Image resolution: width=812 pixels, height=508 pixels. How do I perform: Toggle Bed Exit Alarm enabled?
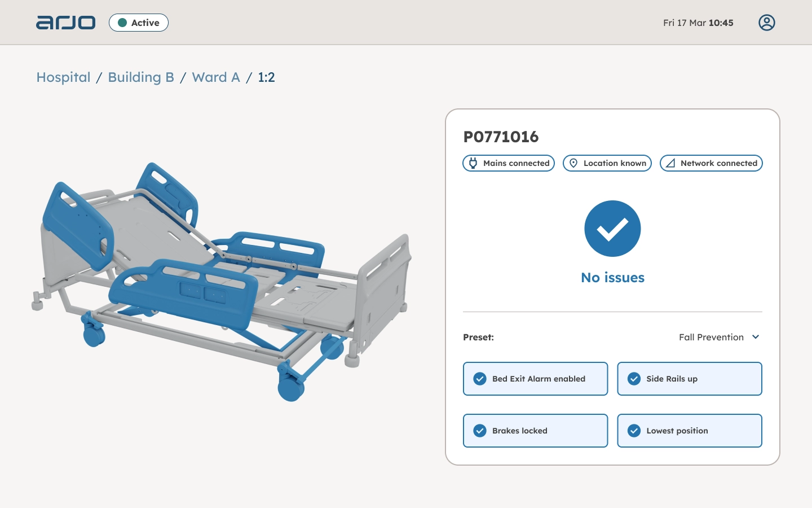pyautogui.click(x=535, y=379)
